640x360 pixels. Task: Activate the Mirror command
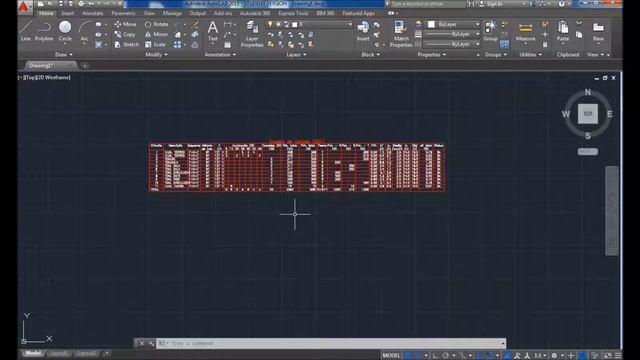[156, 35]
